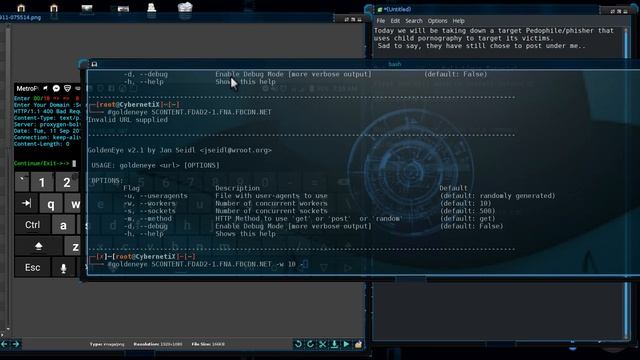Click the 'USAGE: goldeneye <url> [OPTIONS]' line
Screen dimensions: 640x360
[156, 165]
